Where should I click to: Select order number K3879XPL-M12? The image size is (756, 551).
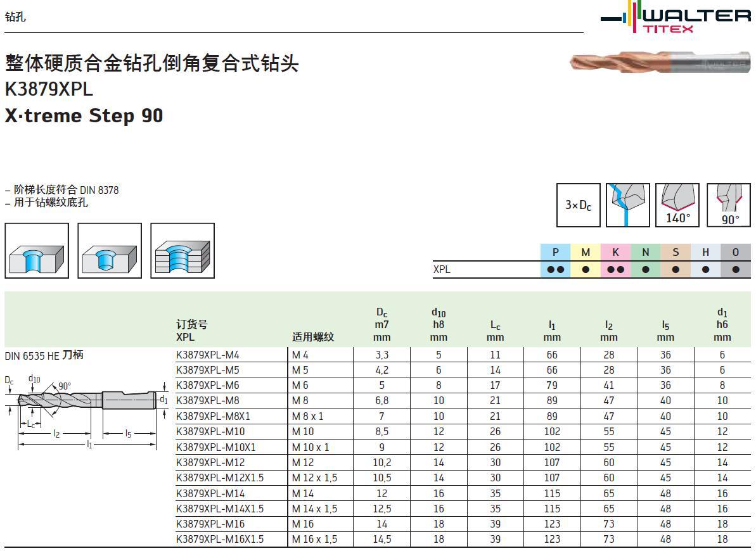point(210,462)
